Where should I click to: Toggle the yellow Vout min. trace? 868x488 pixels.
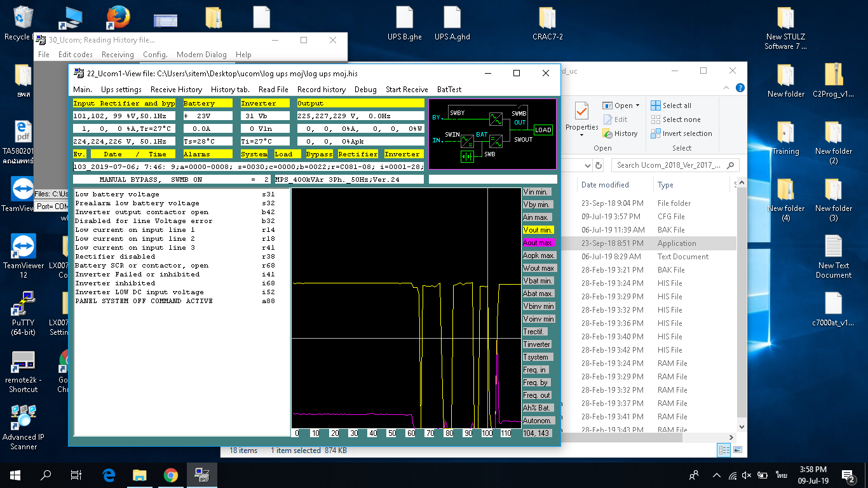[x=538, y=230]
